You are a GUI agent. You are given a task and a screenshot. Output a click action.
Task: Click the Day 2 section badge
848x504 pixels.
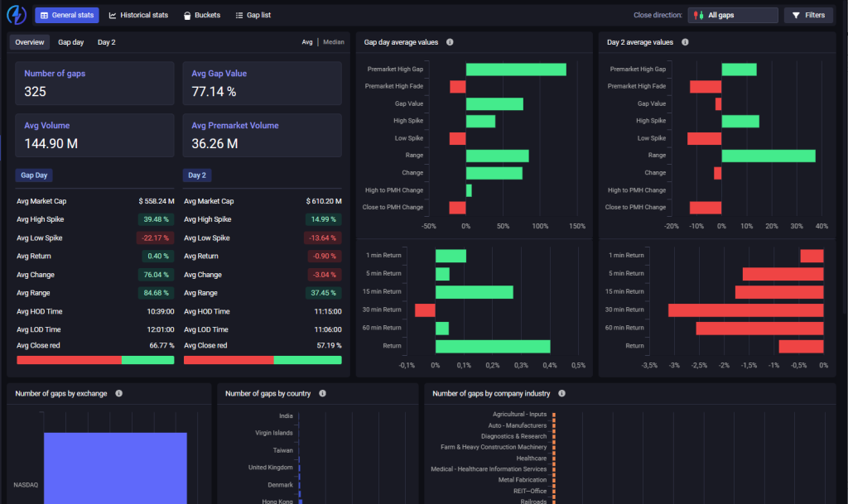(197, 175)
